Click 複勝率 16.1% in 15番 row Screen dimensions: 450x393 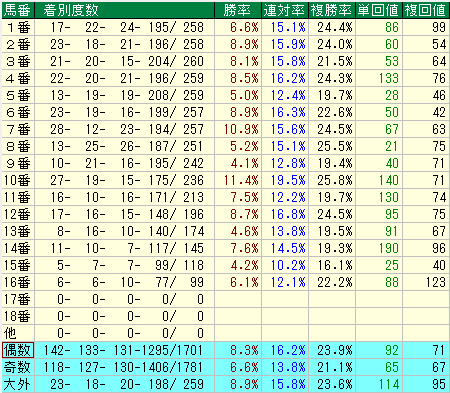pos(335,265)
